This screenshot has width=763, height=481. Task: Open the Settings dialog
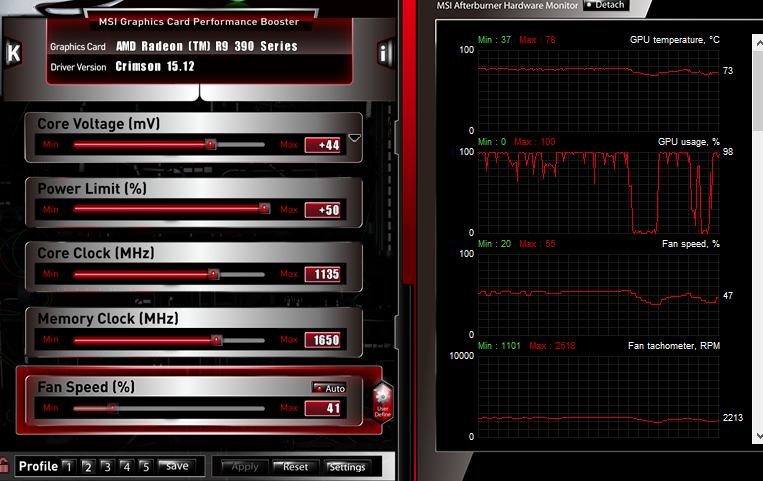click(x=347, y=467)
